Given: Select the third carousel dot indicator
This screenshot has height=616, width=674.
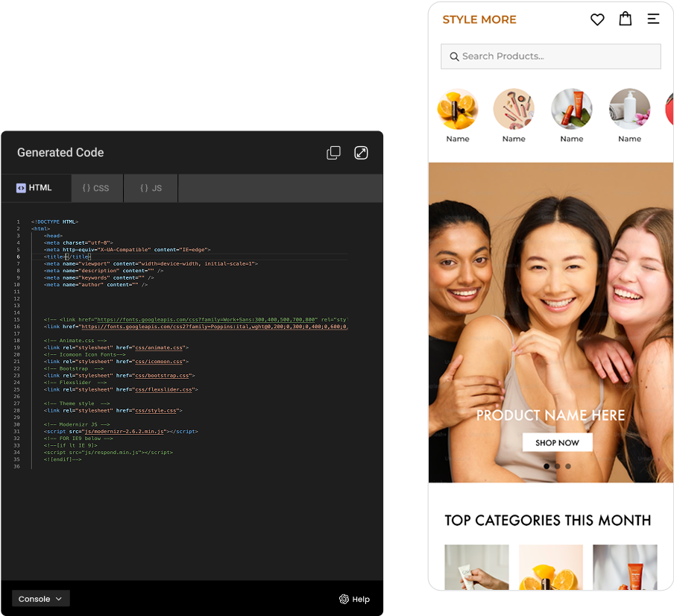Looking at the screenshot, I should 568,466.
